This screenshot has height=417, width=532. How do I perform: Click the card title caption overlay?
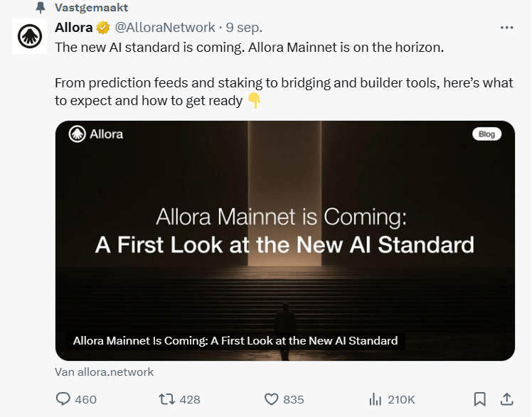point(235,341)
